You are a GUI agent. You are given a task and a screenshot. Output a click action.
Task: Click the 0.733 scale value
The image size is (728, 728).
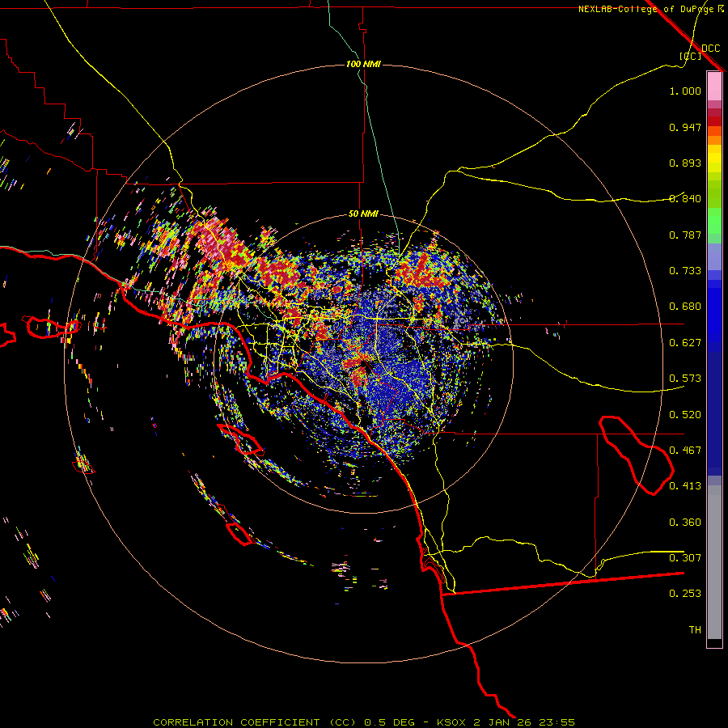pyautogui.click(x=685, y=271)
